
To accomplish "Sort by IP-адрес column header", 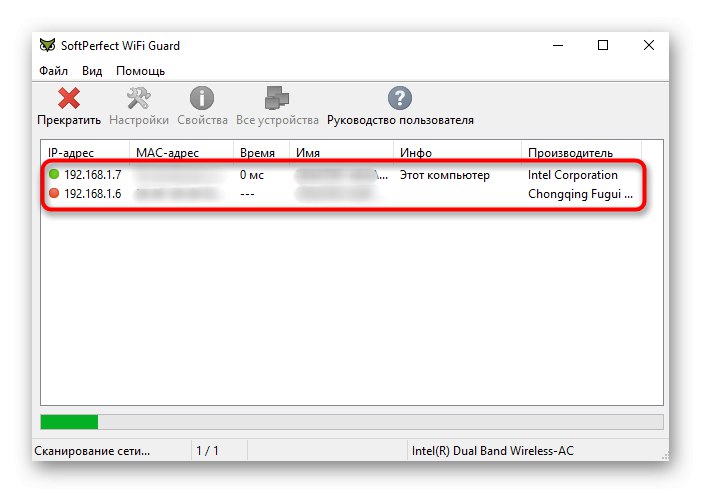I will click(85, 152).
